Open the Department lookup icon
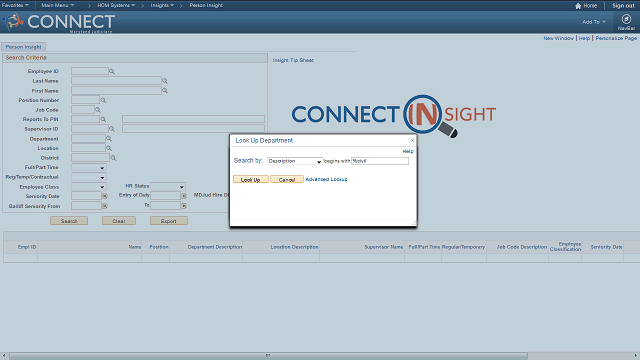The height and width of the screenshot is (360, 640). coord(109,139)
